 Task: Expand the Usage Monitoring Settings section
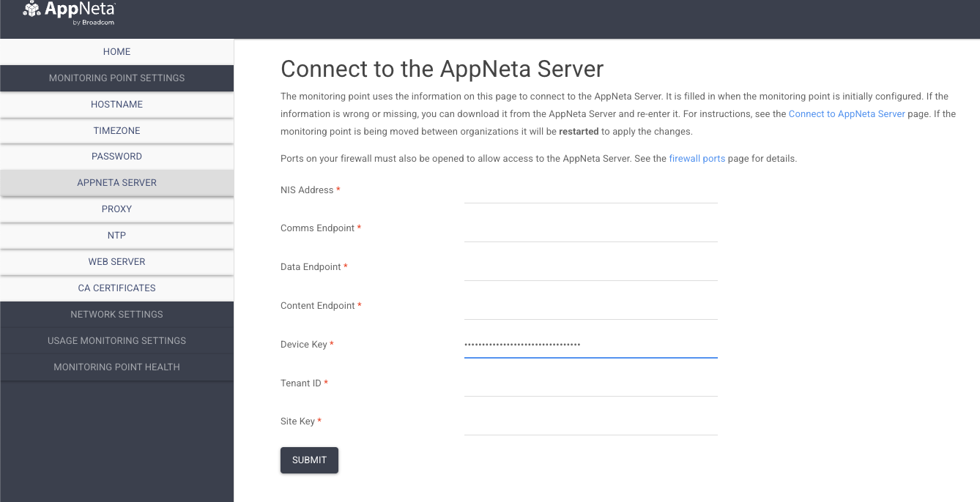pos(116,341)
